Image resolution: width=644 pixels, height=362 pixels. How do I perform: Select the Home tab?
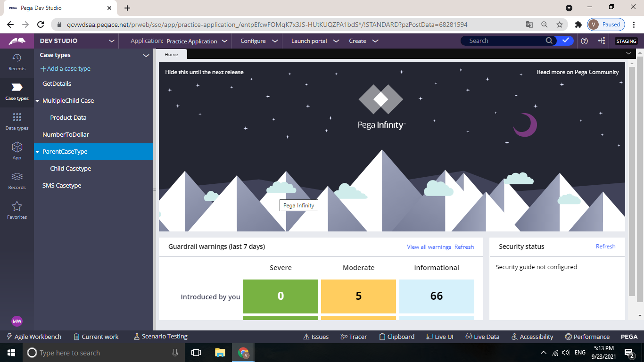pos(171,54)
